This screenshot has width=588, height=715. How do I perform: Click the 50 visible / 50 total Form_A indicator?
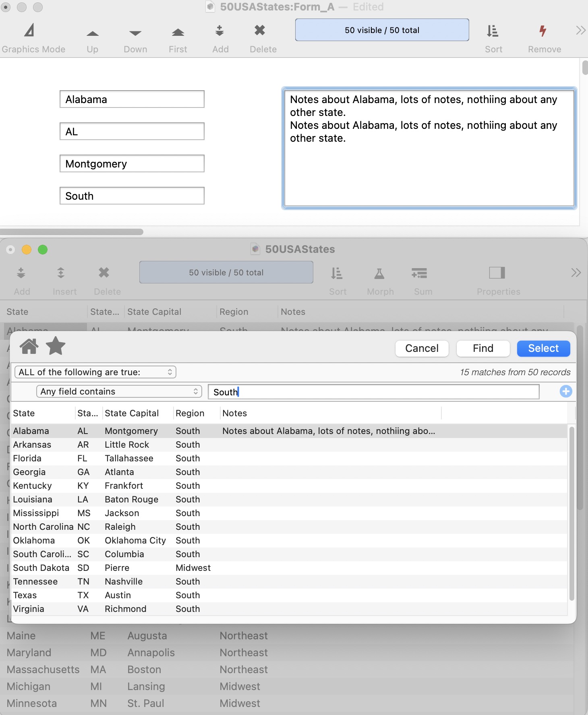tap(382, 30)
